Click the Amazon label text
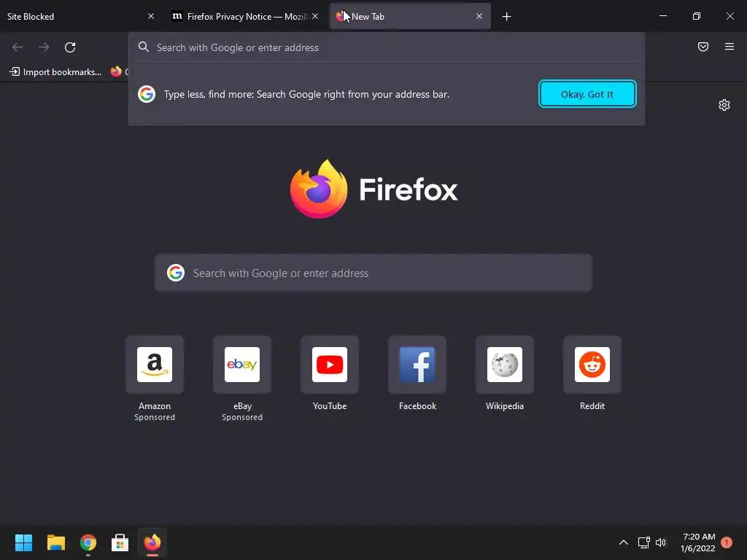 click(155, 406)
